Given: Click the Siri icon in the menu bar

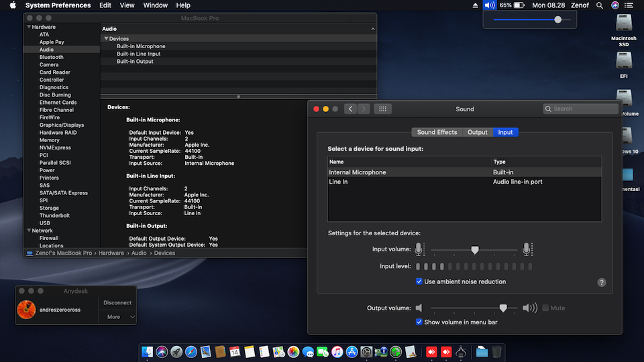Looking at the screenshot, I should pyautogui.click(x=615, y=5).
